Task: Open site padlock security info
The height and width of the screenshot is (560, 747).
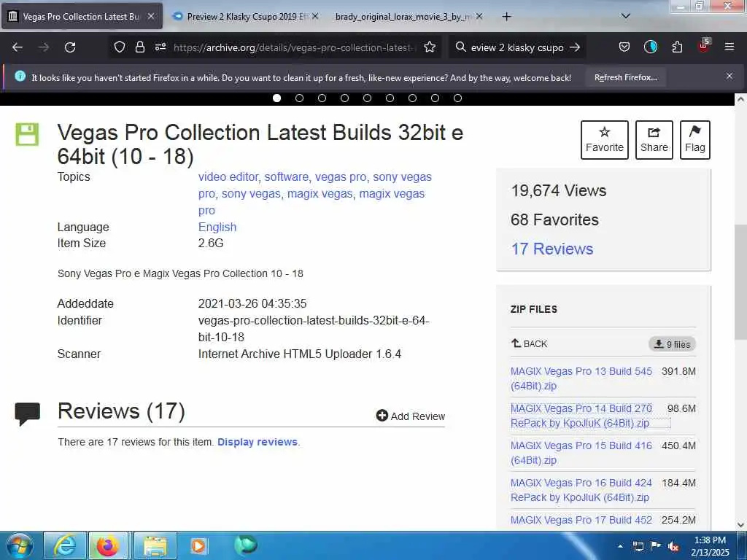Action: click(139, 47)
